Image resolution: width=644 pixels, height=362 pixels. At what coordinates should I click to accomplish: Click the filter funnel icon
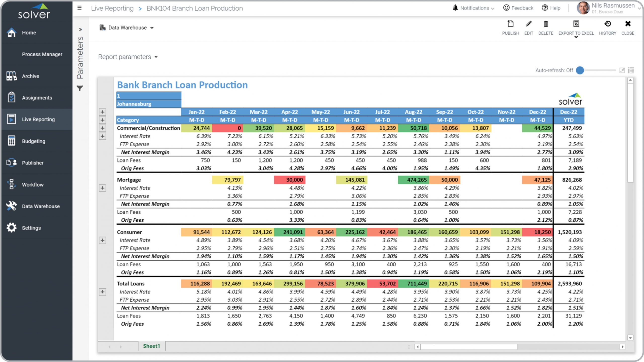coord(80,88)
